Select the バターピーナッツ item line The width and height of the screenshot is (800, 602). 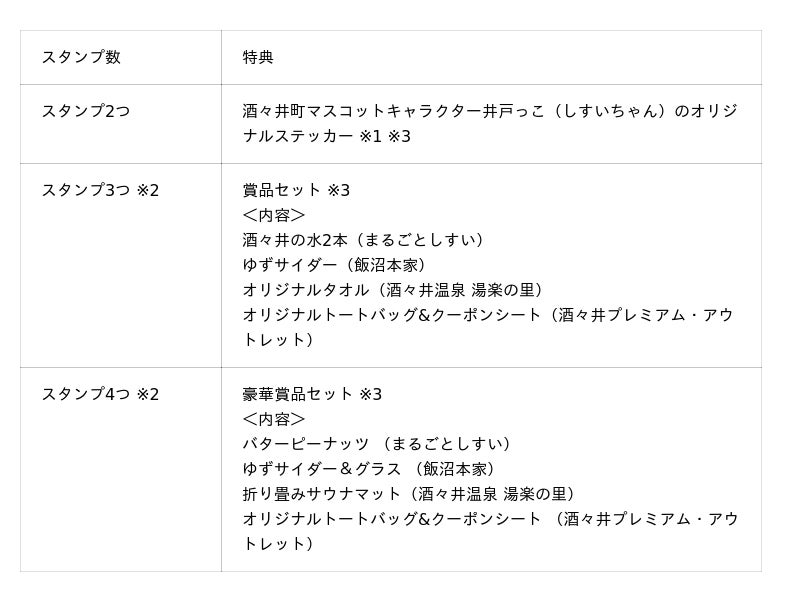pyautogui.click(x=380, y=444)
